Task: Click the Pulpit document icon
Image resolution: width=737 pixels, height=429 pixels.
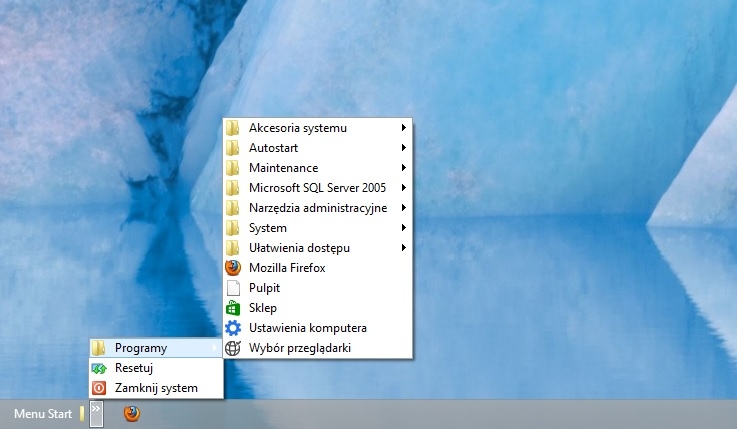Action: tap(233, 288)
